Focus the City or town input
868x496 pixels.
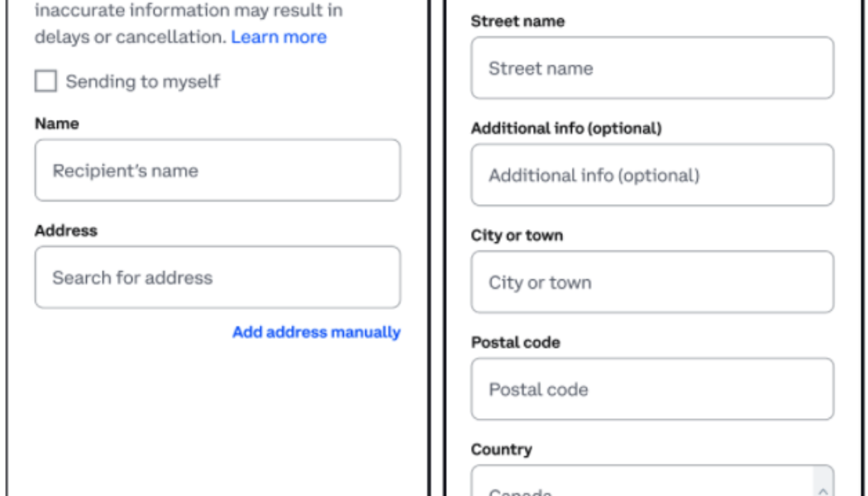click(651, 283)
